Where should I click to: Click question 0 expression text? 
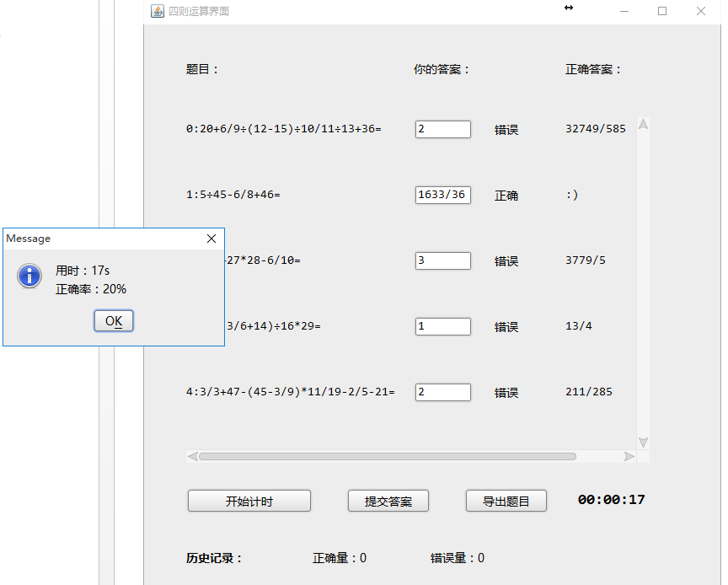coord(284,129)
